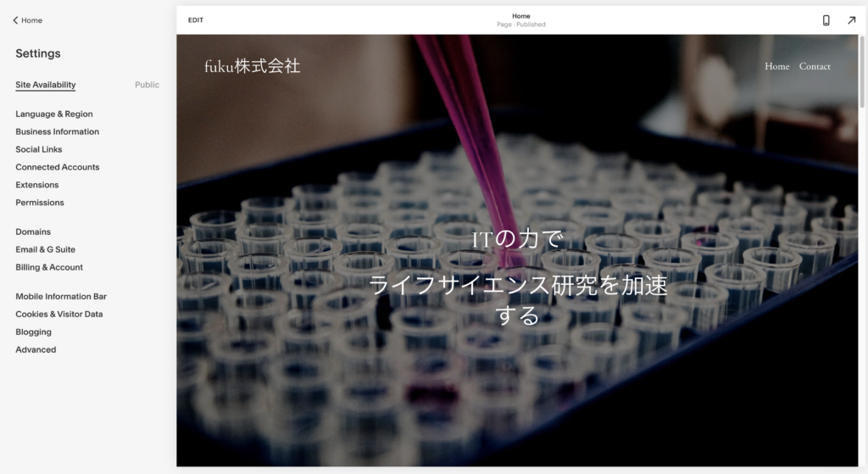Open Billing & Account settings
Screen dimensions: 868x474
coord(49,267)
